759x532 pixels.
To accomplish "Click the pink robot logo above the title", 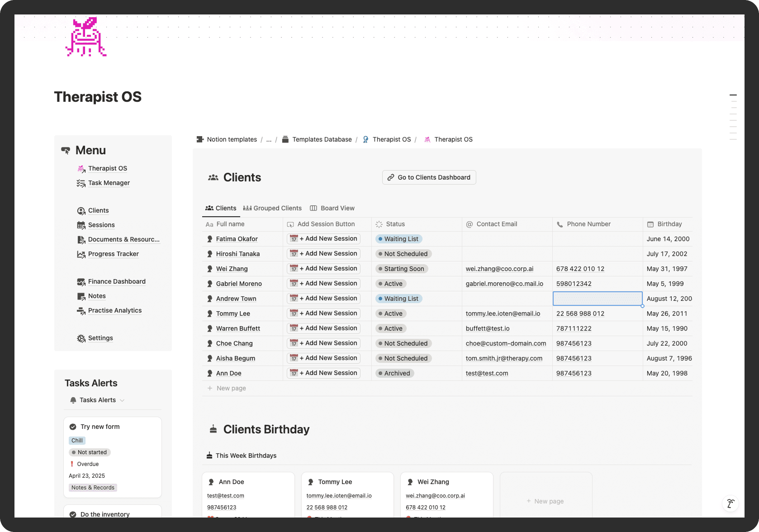I will 86,37.
